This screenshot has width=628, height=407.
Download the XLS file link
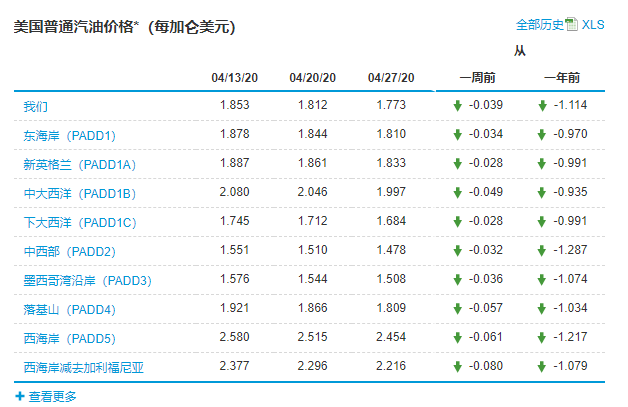[593, 25]
